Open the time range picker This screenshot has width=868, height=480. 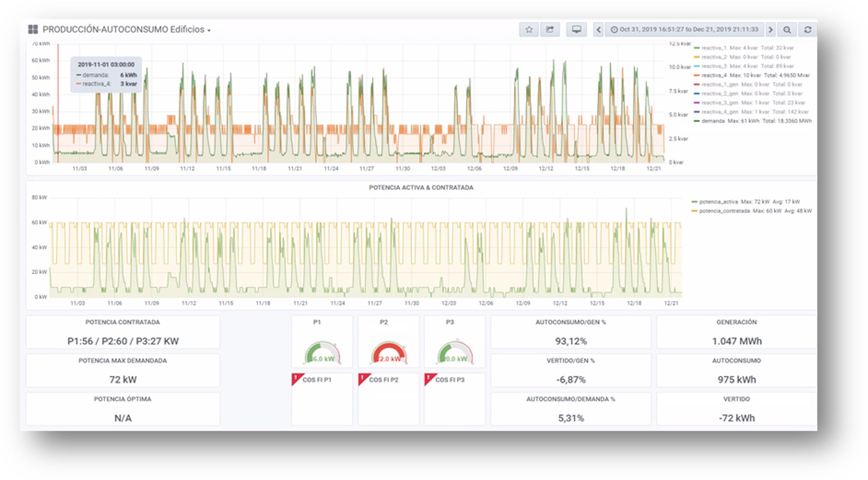coord(685,30)
